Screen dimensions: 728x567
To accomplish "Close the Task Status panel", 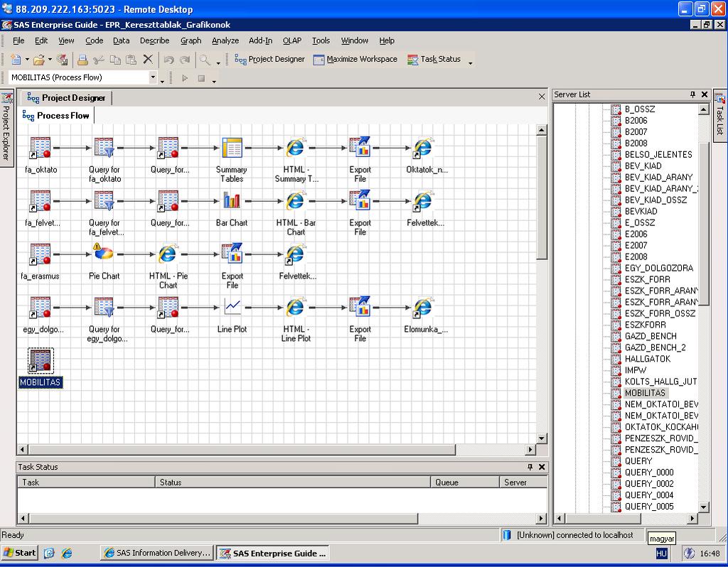I will (x=541, y=467).
